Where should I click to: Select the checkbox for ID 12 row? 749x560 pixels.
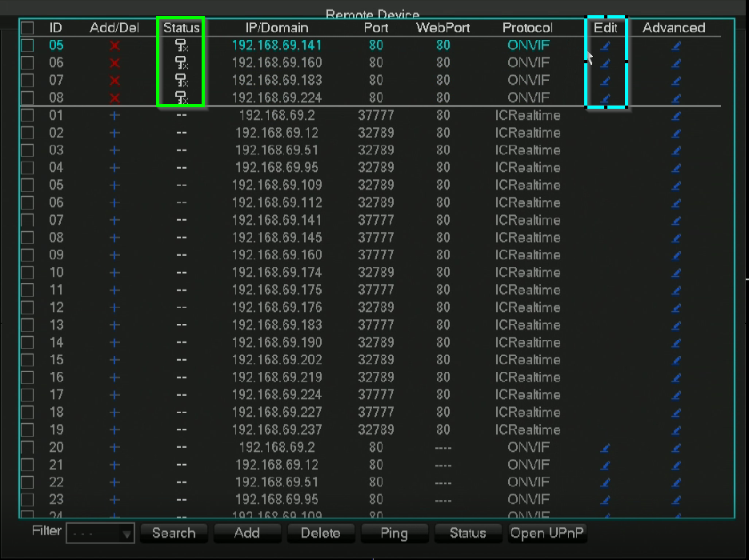[26, 308]
